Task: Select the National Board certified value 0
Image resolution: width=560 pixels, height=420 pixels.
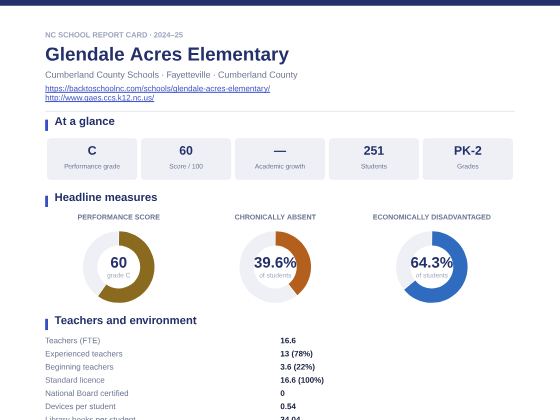Action: click(282, 393)
